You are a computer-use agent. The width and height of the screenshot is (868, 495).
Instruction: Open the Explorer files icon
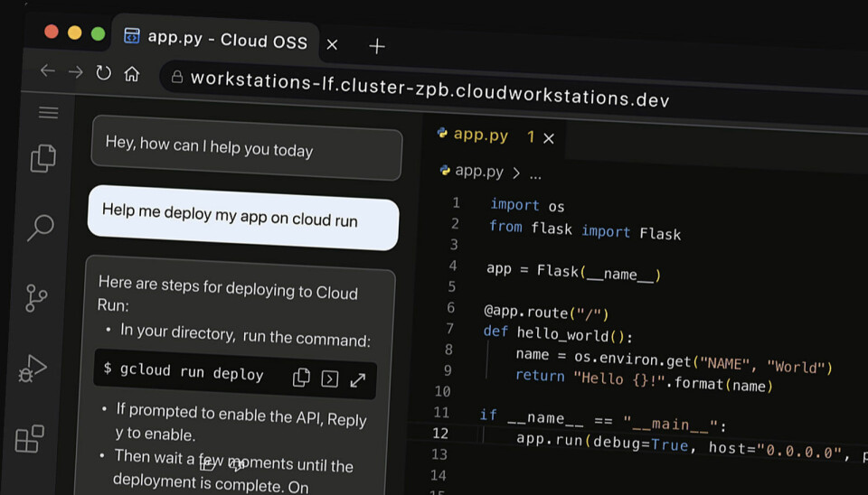[43, 159]
